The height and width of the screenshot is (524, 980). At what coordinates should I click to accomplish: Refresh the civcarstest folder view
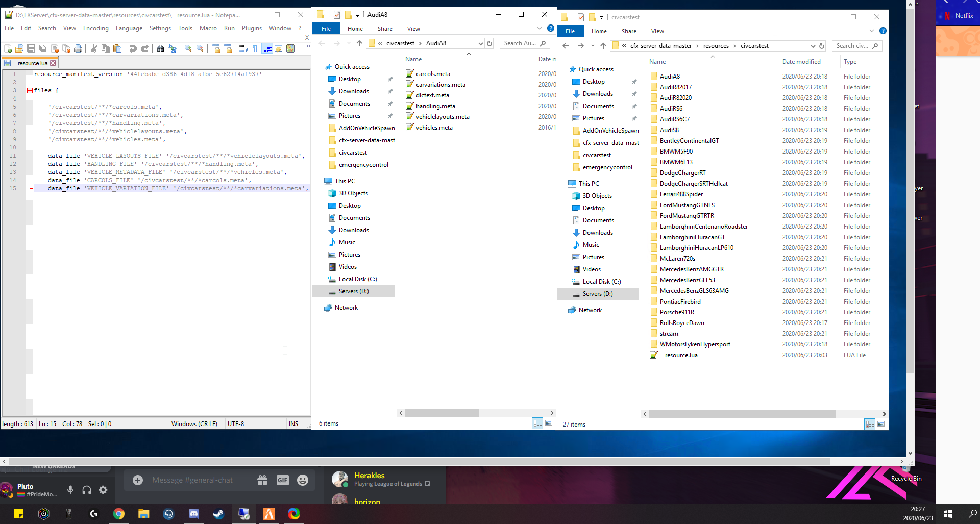[822, 46]
